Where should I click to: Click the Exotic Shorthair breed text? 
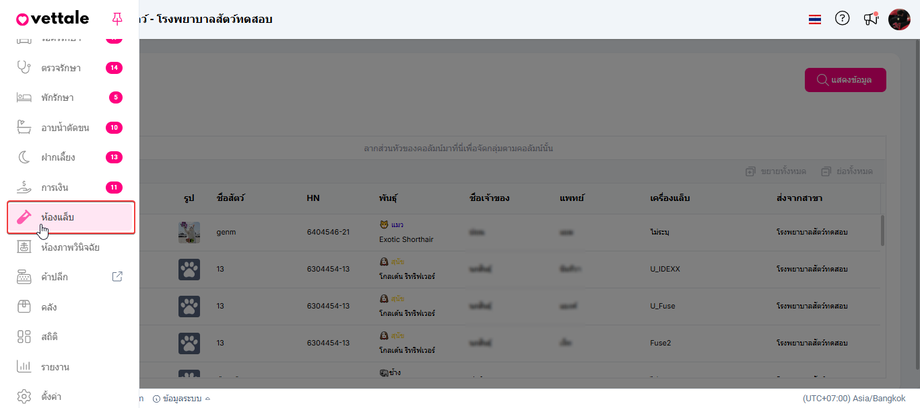(x=406, y=240)
